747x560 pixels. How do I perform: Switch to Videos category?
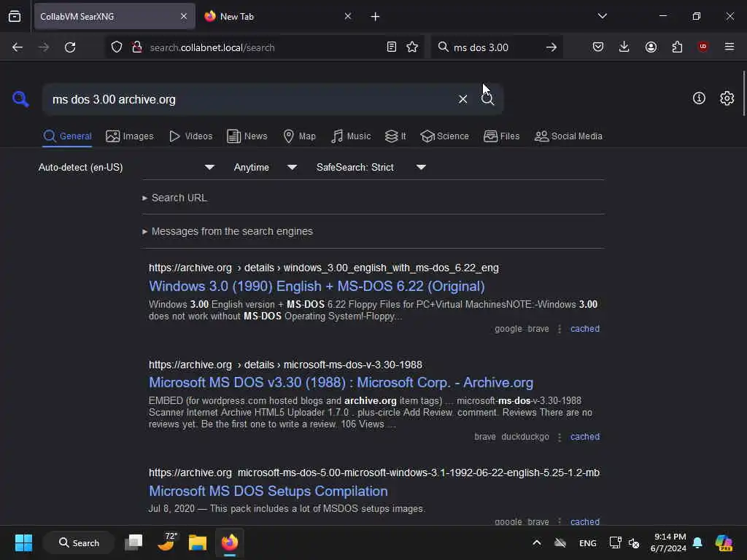pos(190,136)
